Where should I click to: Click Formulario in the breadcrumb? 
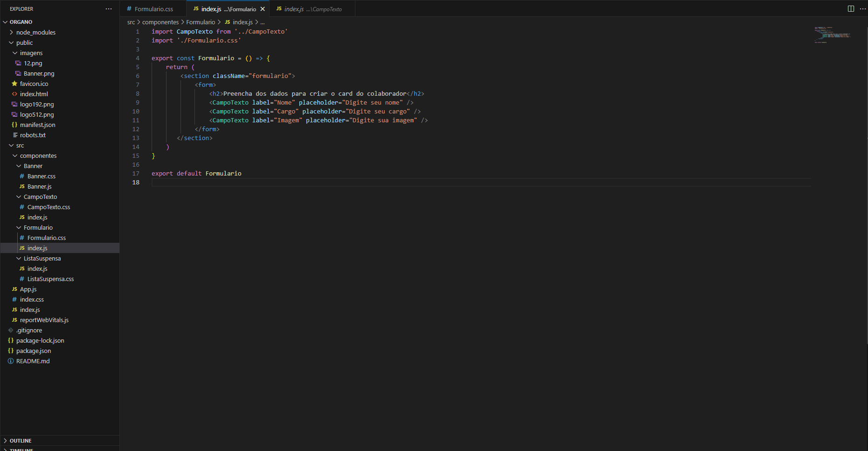point(201,22)
